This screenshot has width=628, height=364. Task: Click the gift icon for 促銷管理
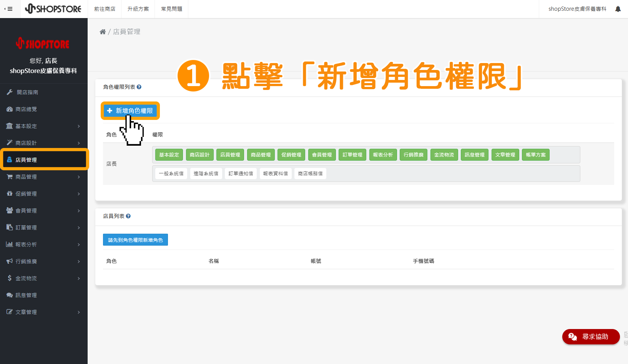tap(10, 193)
